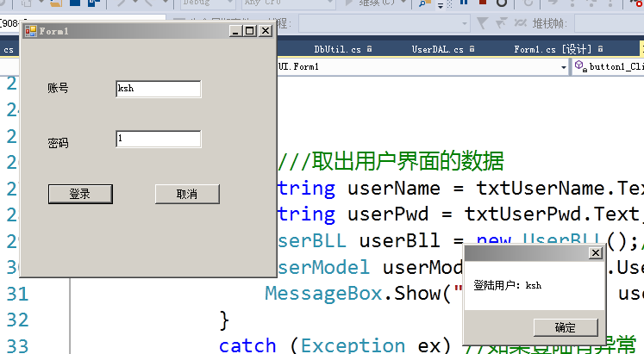Click the funnel filter icon in debug toolbar

[x=482, y=23]
